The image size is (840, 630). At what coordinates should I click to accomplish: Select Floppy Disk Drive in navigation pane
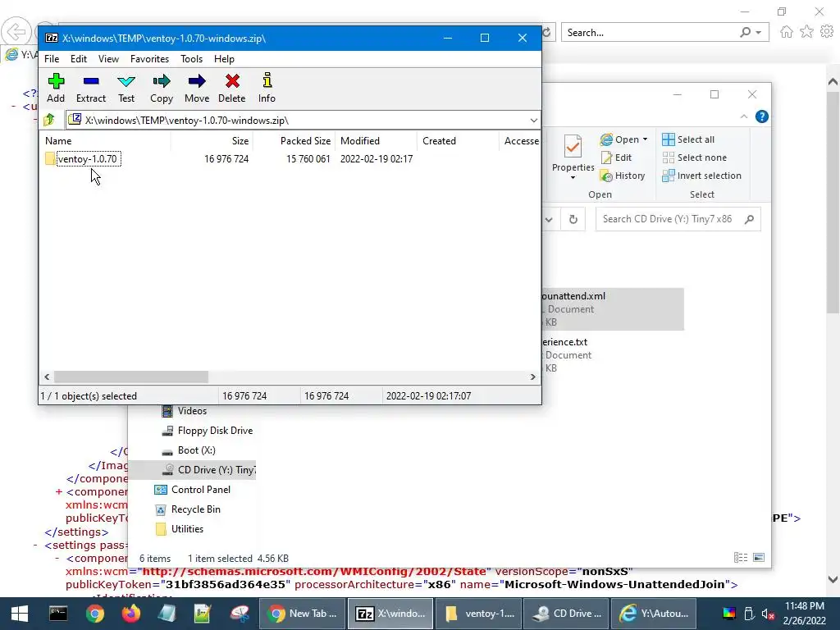(x=208, y=431)
